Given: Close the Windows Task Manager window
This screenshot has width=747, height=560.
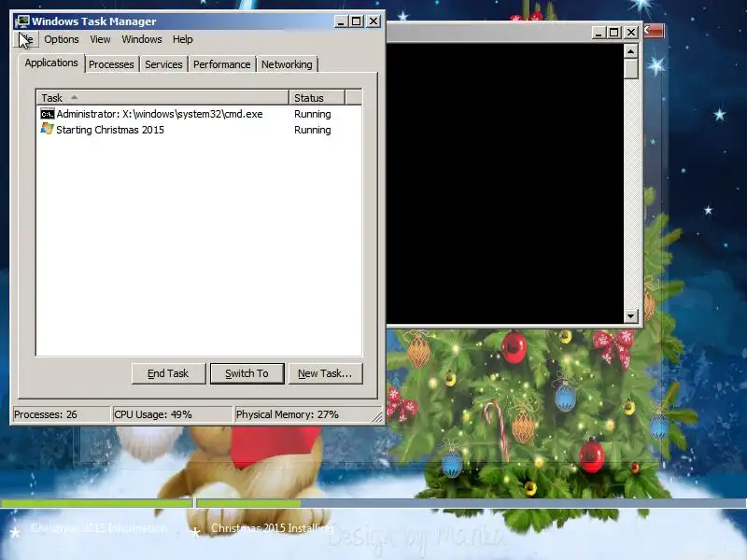Looking at the screenshot, I should [x=373, y=21].
